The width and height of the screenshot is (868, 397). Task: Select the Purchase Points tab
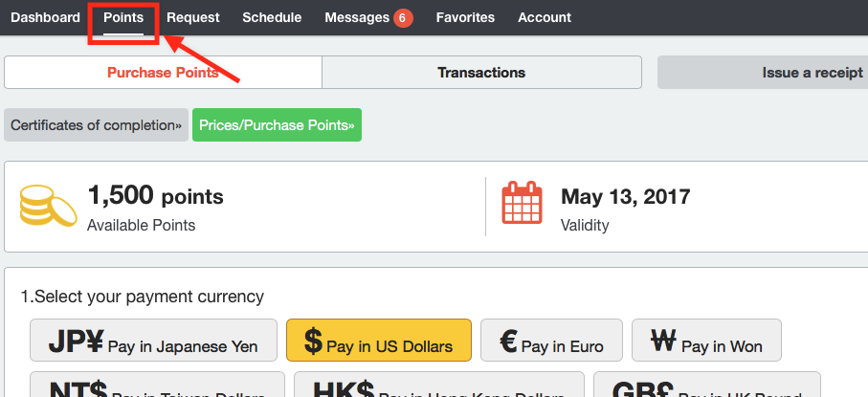[x=163, y=72]
